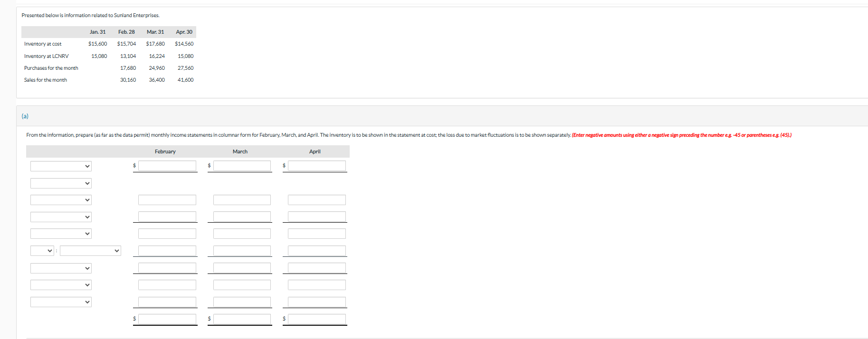
Task: Click the '$15,704' inventory cost value
Action: click(x=127, y=44)
